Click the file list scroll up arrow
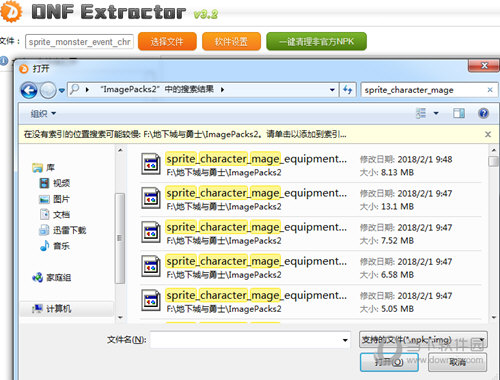500x380 pixels. tap(494, 150)
